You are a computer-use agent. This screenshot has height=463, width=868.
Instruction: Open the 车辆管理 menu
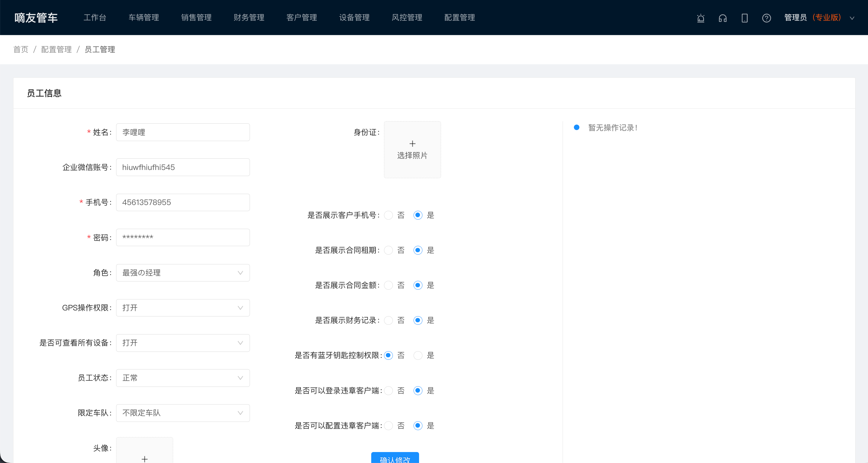[144, 17]
